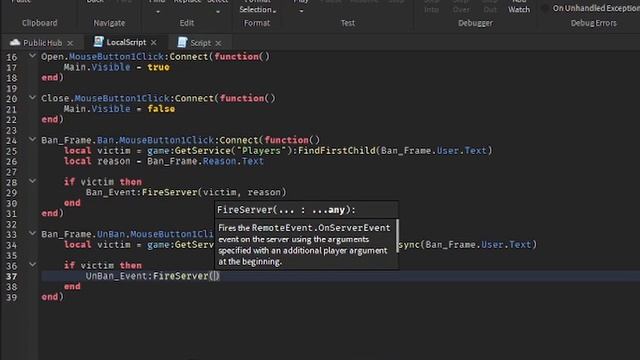This screenshot has width=640, height=360.
Task: Click the scrollbar in the FireServer tooltip
Action: [397, 236]
